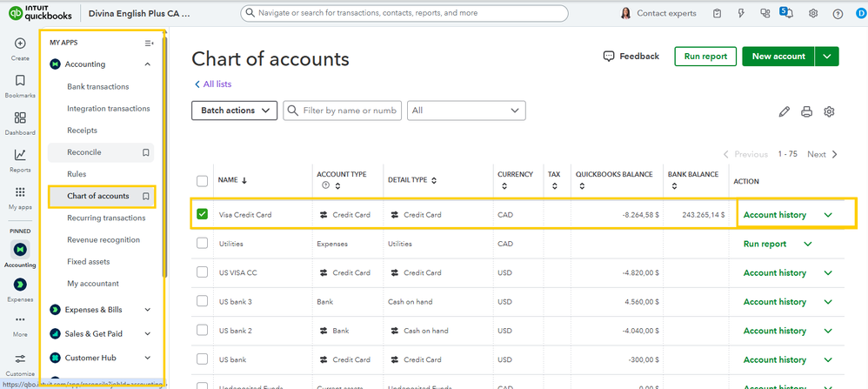Click the New account button
Image resolution: width=868 pixels, height=389 pixels.
click(778, 57)
